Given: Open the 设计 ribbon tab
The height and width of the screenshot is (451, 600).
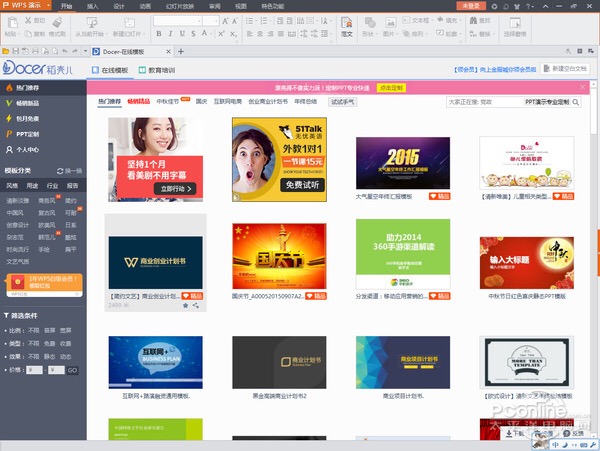Looking at the screenshot, I should [x=119, y=6].
